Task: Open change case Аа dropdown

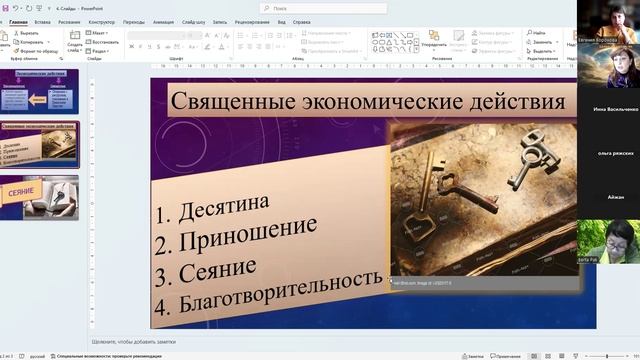Action: click(193, 47)
